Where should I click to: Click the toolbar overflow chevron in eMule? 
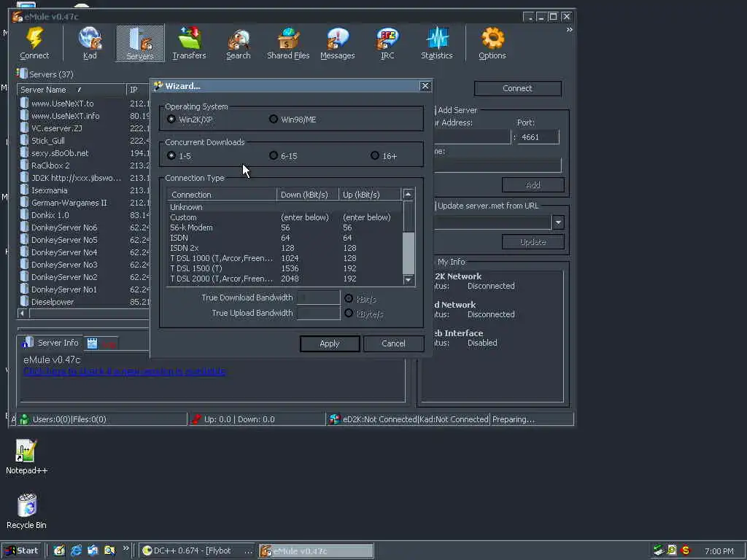tap(569, 29)
